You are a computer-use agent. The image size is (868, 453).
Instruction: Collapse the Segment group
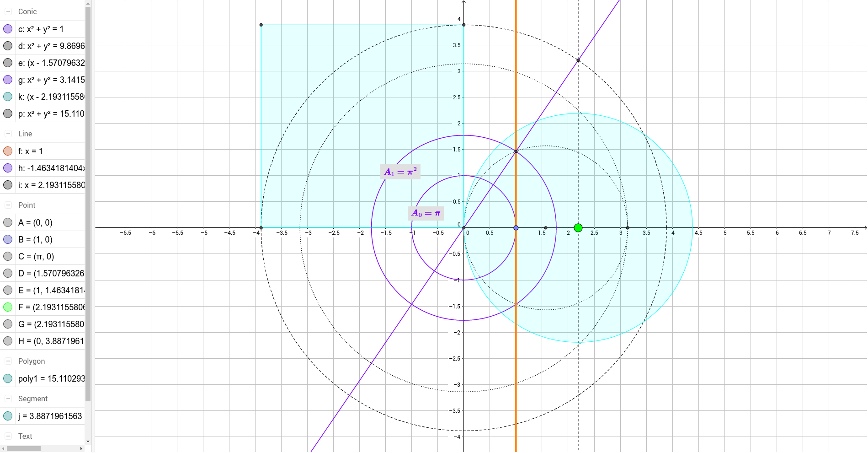[x=8, y=399]
